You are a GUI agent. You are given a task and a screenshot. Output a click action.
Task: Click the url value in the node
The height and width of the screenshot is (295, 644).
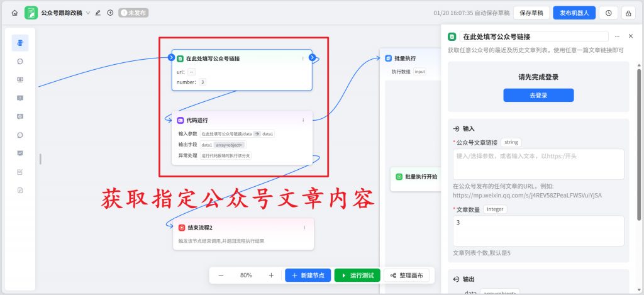pos(192,72)
